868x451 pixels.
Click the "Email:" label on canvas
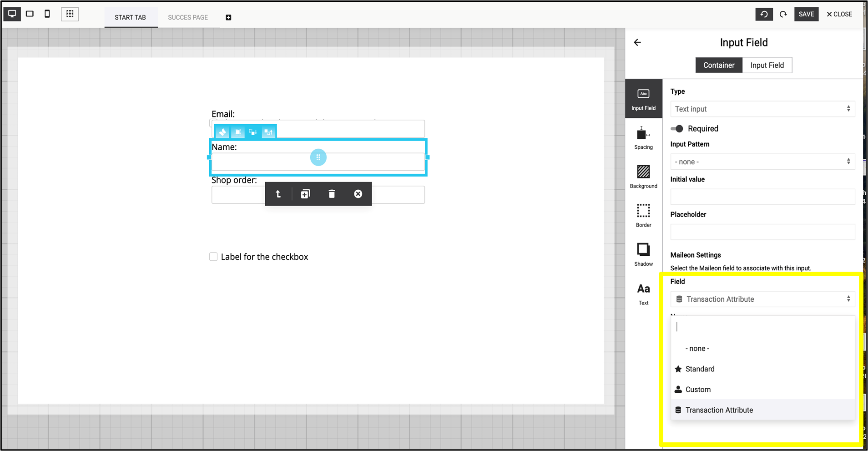pyautogui.click(x=223, y=114)
